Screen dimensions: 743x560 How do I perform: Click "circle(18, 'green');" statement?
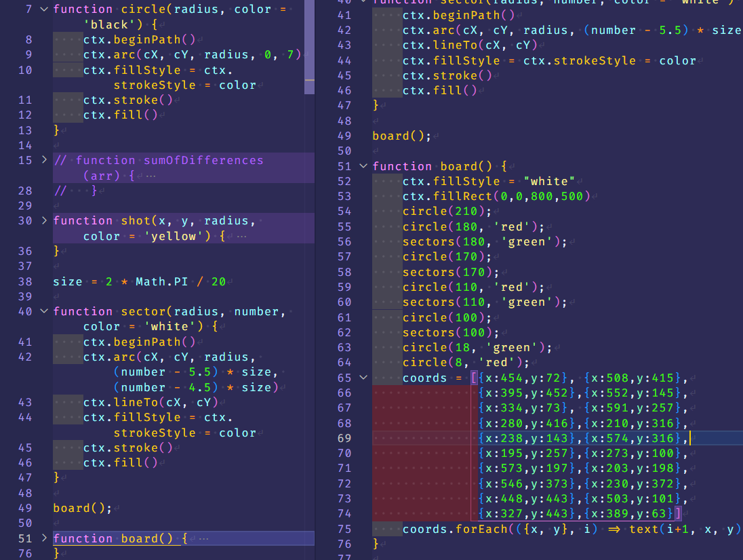[x=477, y=347]
